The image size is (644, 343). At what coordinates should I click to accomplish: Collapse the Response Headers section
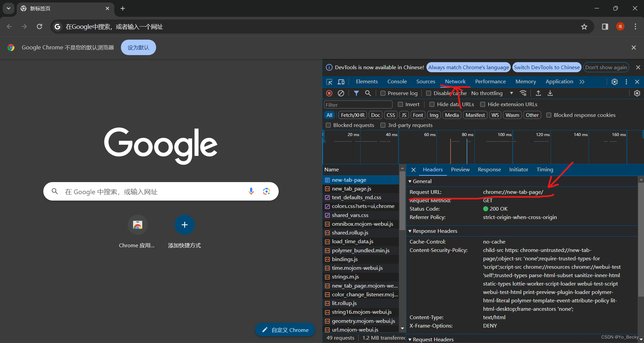tap(410, 231)
